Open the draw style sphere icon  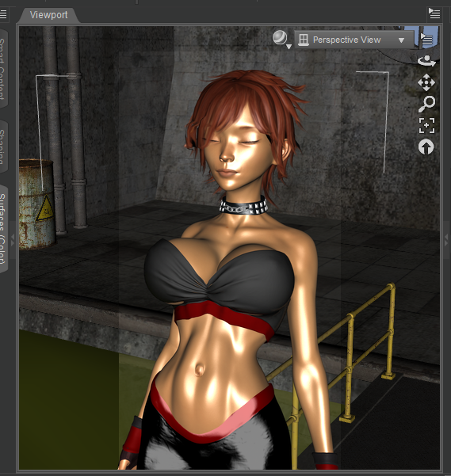tap(280, 38)
